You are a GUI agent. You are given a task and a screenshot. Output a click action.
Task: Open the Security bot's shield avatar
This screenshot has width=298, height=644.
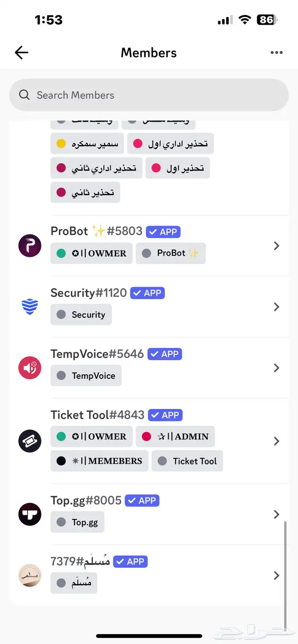29,307
